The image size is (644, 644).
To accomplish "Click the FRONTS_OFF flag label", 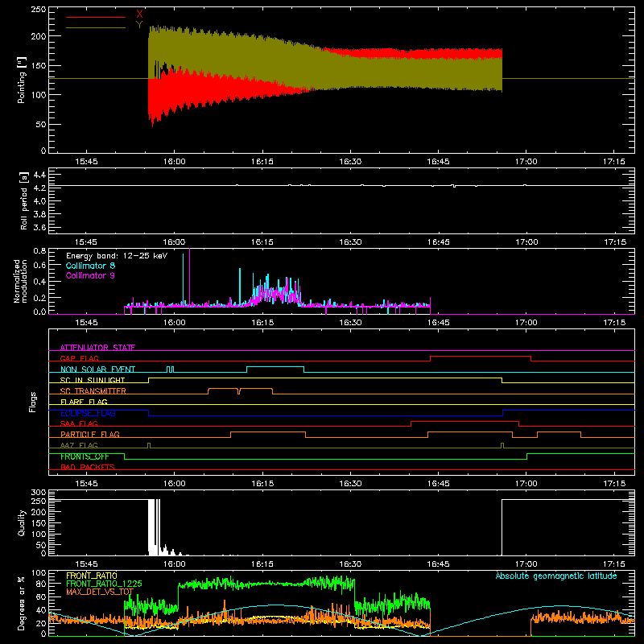I will [85, 456].
